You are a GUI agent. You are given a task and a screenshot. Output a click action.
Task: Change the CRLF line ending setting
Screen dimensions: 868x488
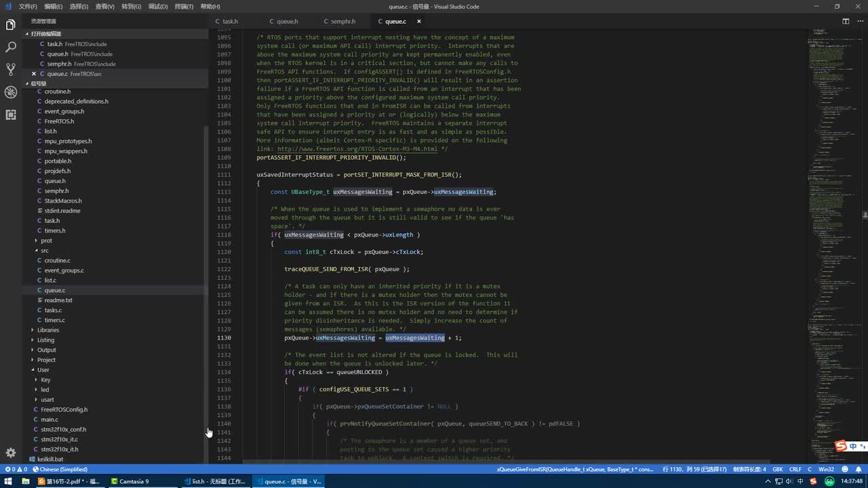click(x=795, y=469)
